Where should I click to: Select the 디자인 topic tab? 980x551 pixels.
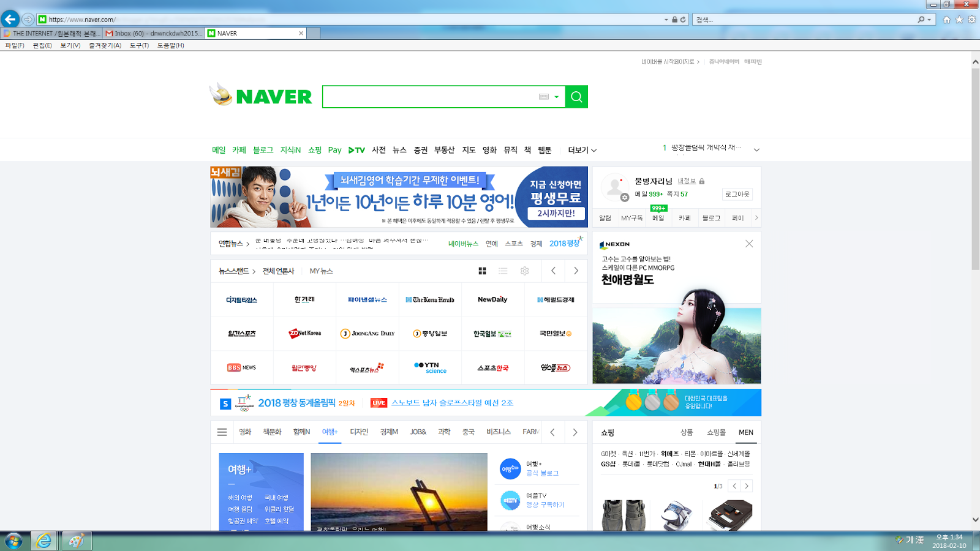[x=359, y=432]
